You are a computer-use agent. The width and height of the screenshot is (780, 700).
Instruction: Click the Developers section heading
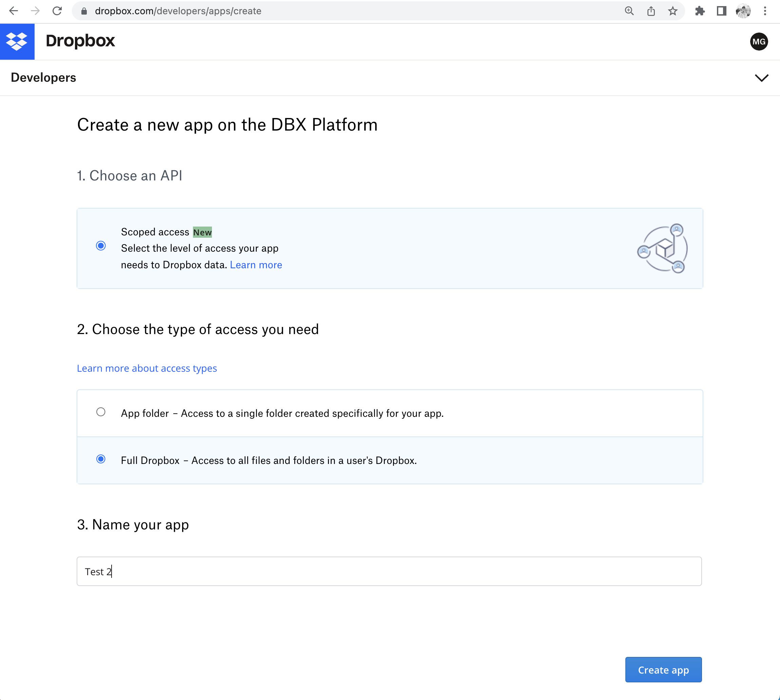[x=43, y=78]
